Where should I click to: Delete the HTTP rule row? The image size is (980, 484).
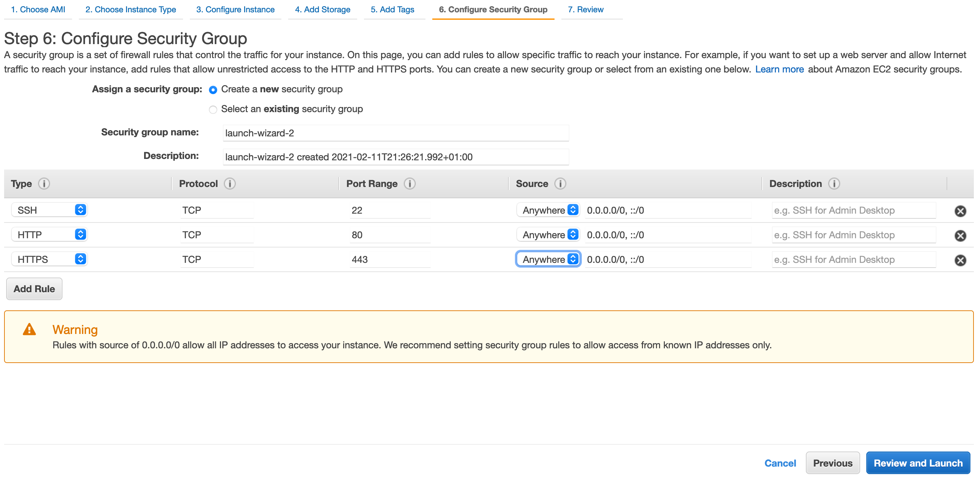coord(960,236)
